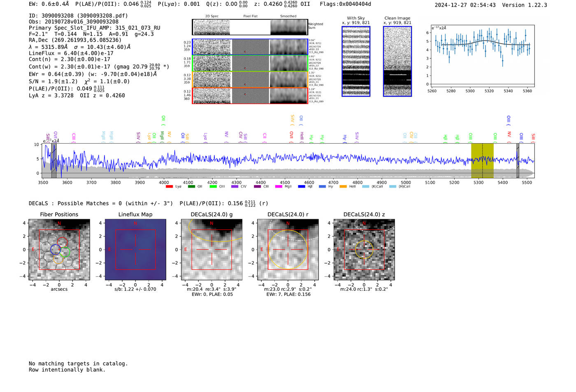
Task: Click the EW: 0.6±0.4Å header value
Action: [49, 4]
